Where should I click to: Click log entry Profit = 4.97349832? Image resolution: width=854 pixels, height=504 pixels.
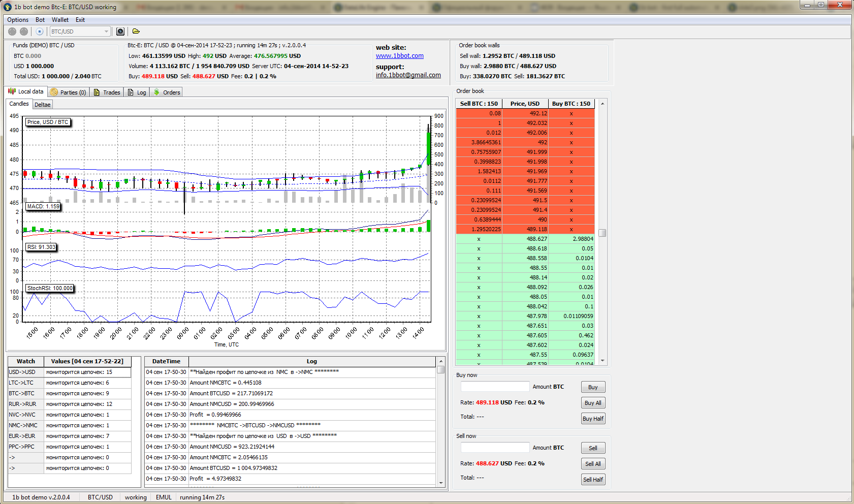(x=290, y=479)
